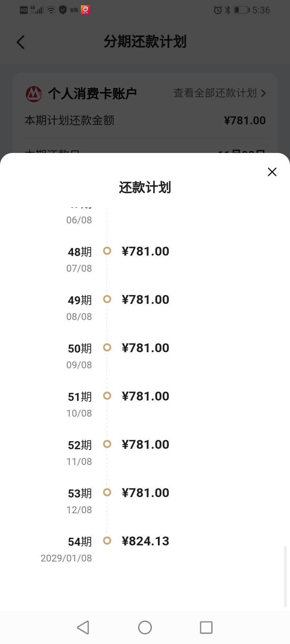Select the 51期 timeline marker
This screenshot has width=290, height=644.
[x=107, y=396]
